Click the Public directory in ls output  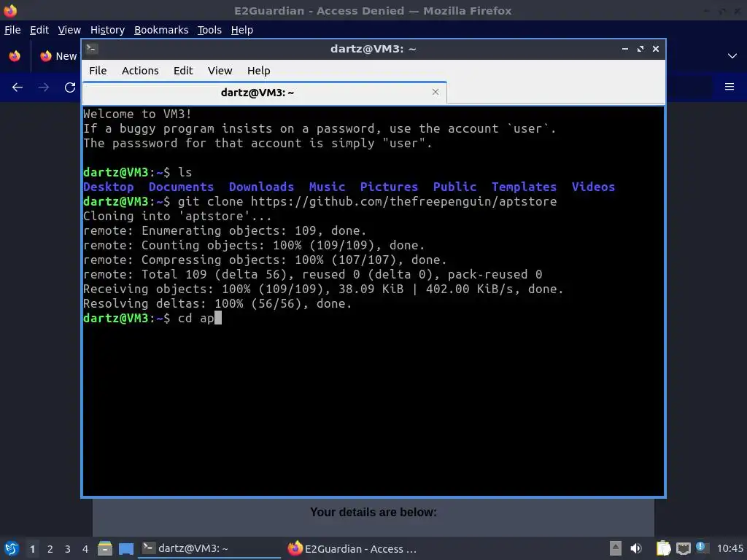coord(454,187)
